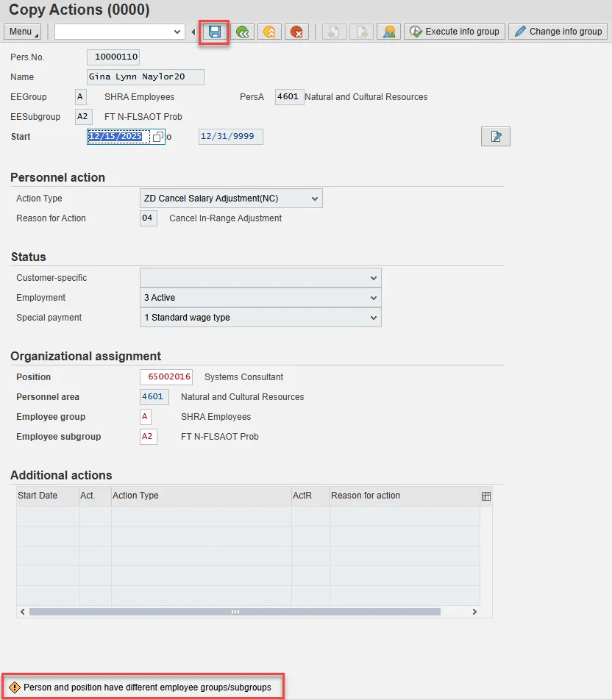This screenshot has height=700, width=612.
Task: Click the Reason for Action code field
Action: click(148, 218)
